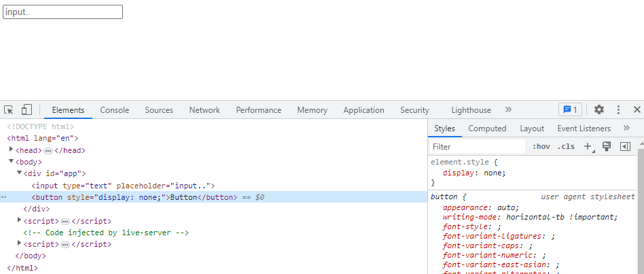The image size is (644, 274).
Task: Toggle the device toolbar icon
Action: click(x=26, y=109)
